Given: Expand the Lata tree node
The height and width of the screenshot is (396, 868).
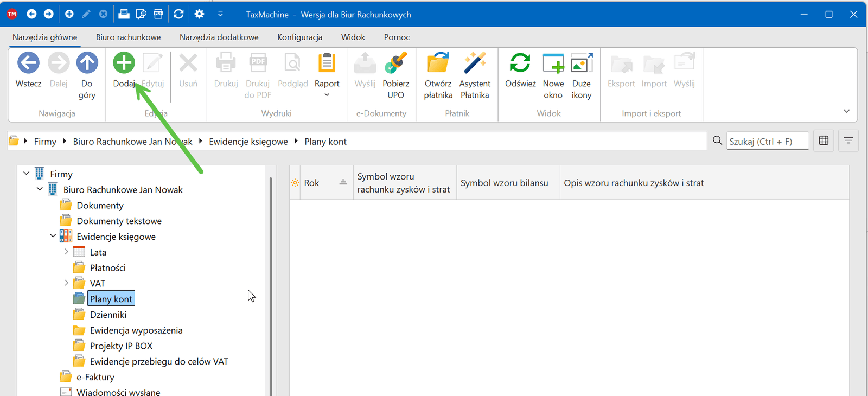Looking at the screenshot, I should tap(66, 252).
